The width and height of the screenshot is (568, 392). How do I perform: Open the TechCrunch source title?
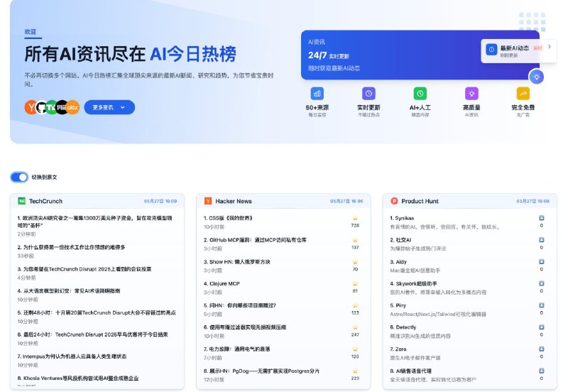(x=45, y=201)
